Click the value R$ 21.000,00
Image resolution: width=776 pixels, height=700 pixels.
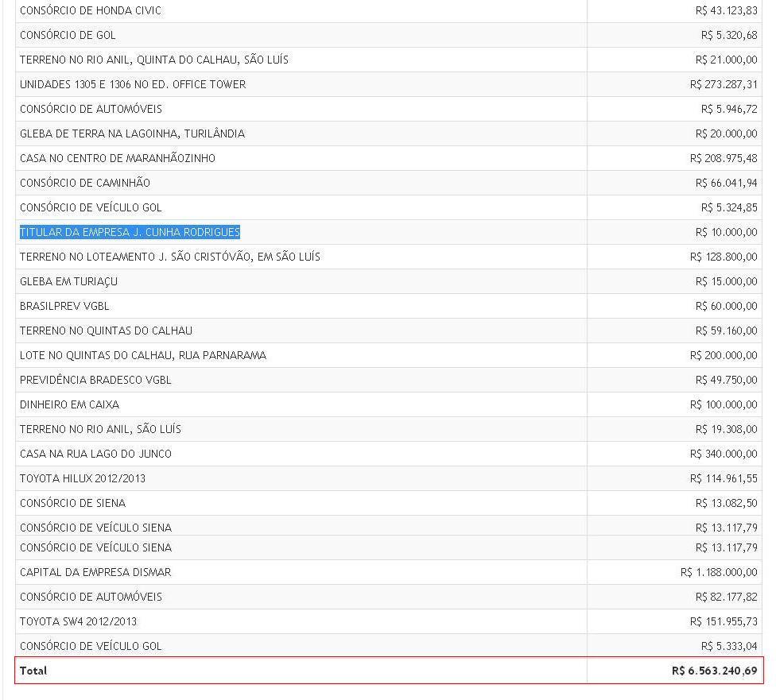click(x=726, y=60)
